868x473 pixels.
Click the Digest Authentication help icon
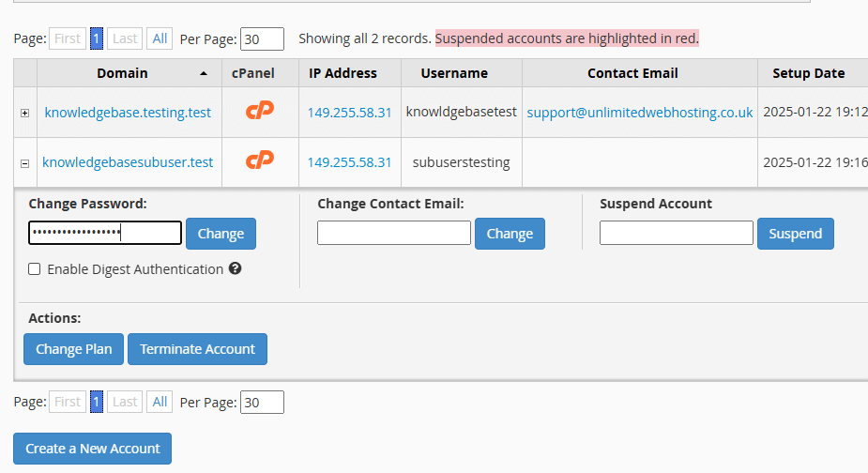236,268
